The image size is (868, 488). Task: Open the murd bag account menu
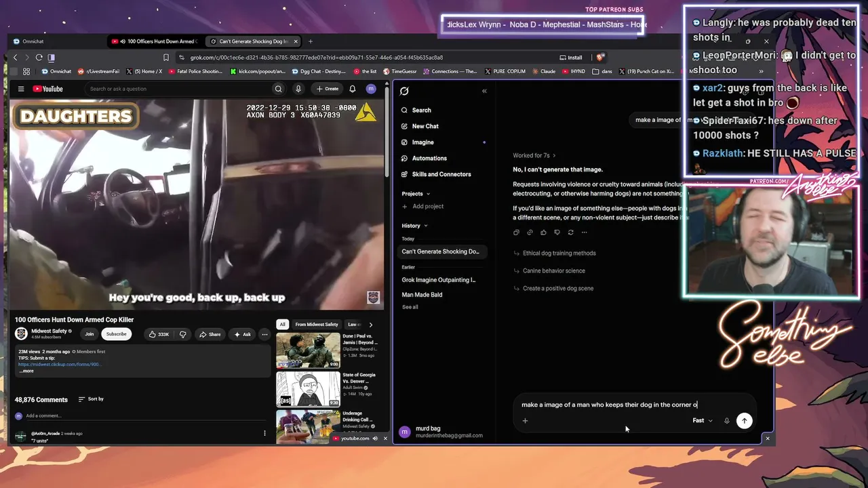click(443, 432)
